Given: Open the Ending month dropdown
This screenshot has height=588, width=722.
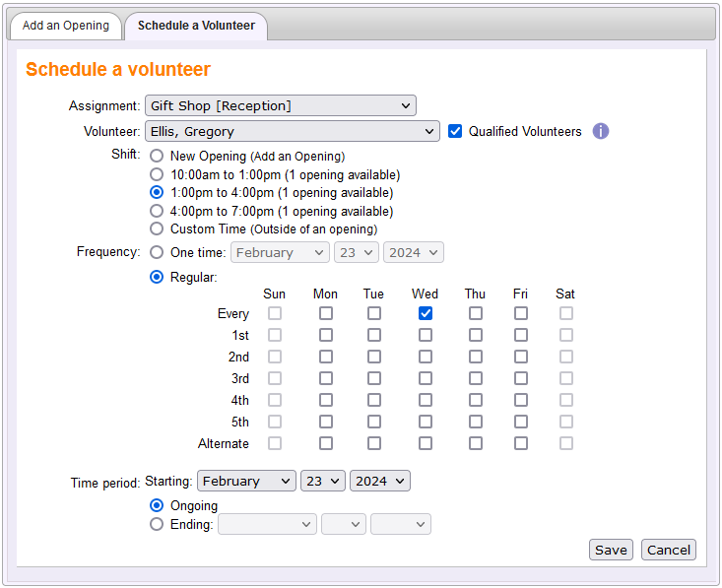Looking at the screenshot, I should 267,524.
